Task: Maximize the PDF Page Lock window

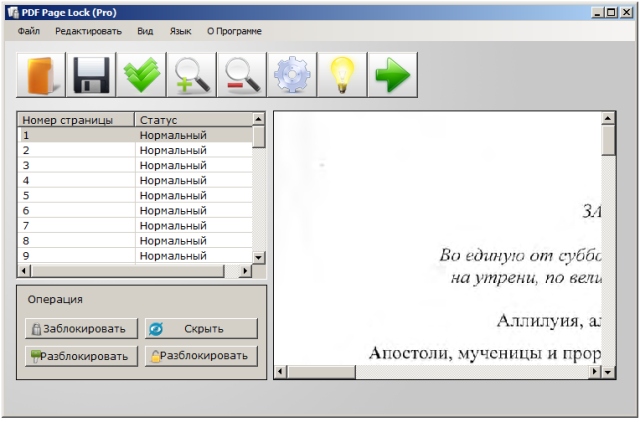Action: 611,13
